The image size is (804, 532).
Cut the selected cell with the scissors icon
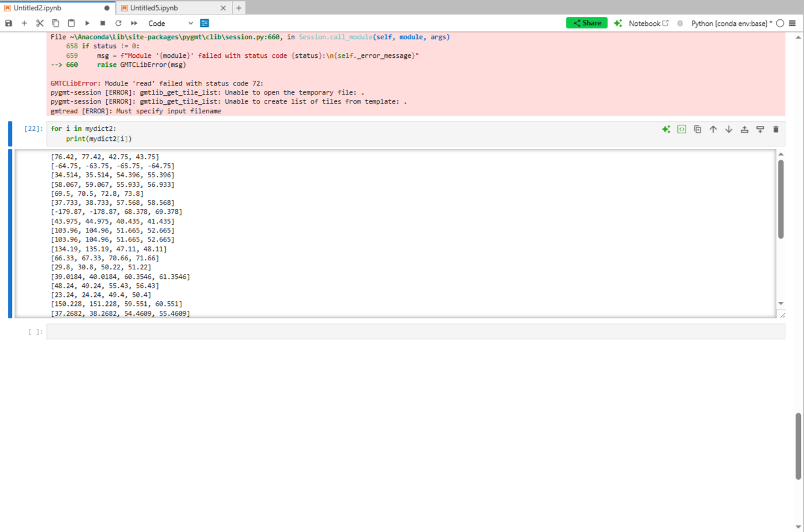click(40, 23)
